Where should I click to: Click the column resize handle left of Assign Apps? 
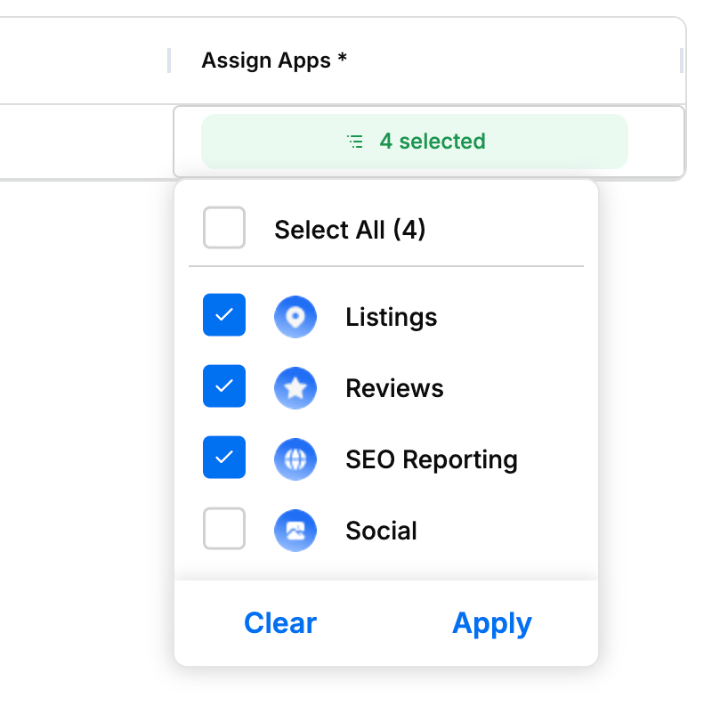169,61
